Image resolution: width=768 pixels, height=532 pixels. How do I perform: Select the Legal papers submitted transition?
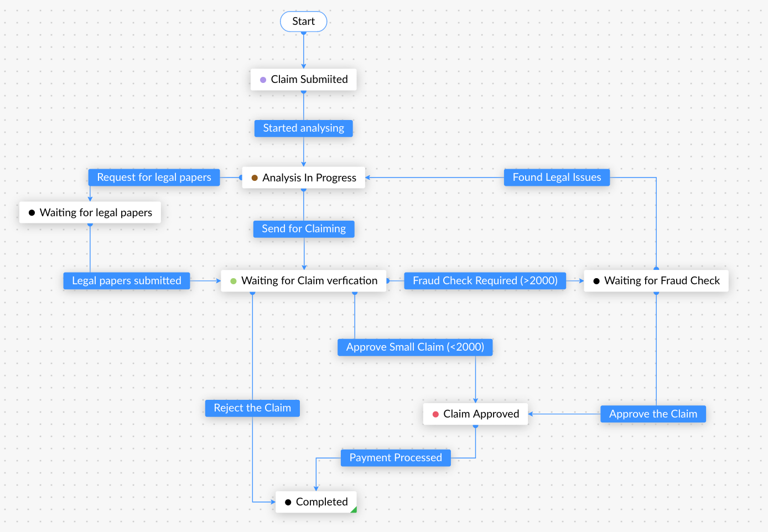click(127, 281)
